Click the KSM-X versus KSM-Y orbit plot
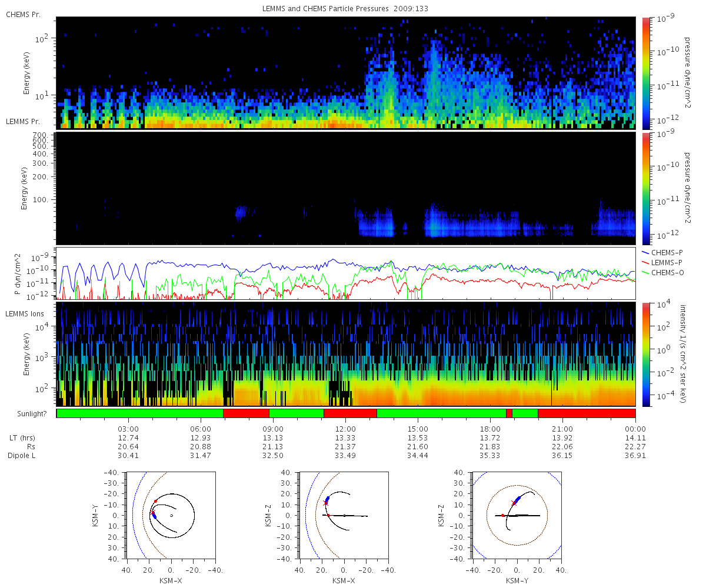 point(171,515)
